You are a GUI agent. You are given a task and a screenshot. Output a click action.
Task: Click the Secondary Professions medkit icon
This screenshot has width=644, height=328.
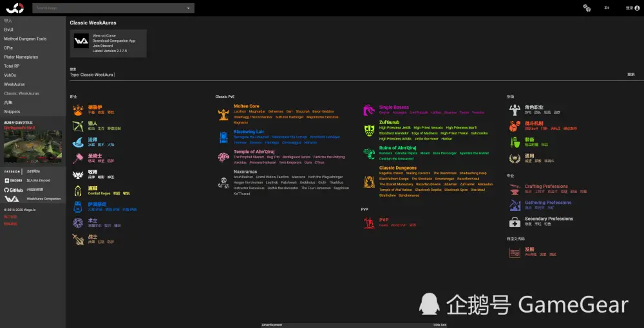click(x=515, y=222)
